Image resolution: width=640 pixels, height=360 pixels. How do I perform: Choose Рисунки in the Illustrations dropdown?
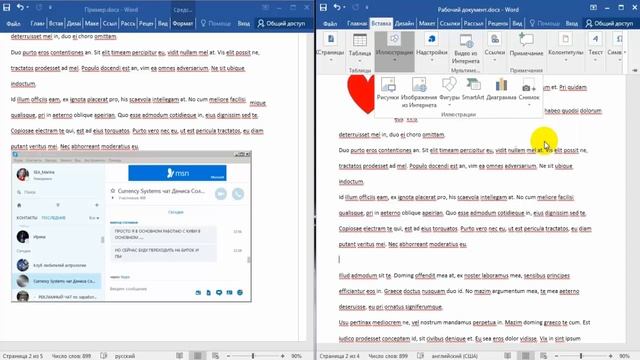point(388,89)
